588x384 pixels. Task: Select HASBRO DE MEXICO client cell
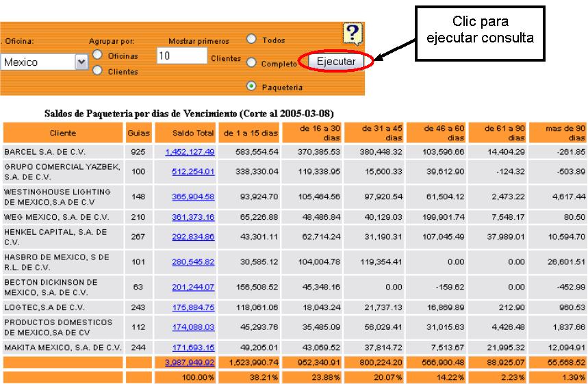63,261
